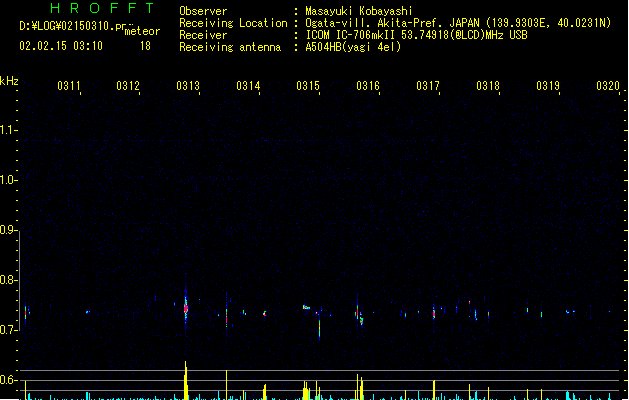
Task: Click the 0.8 kHz axis label
Action: (x=8, y=280)
